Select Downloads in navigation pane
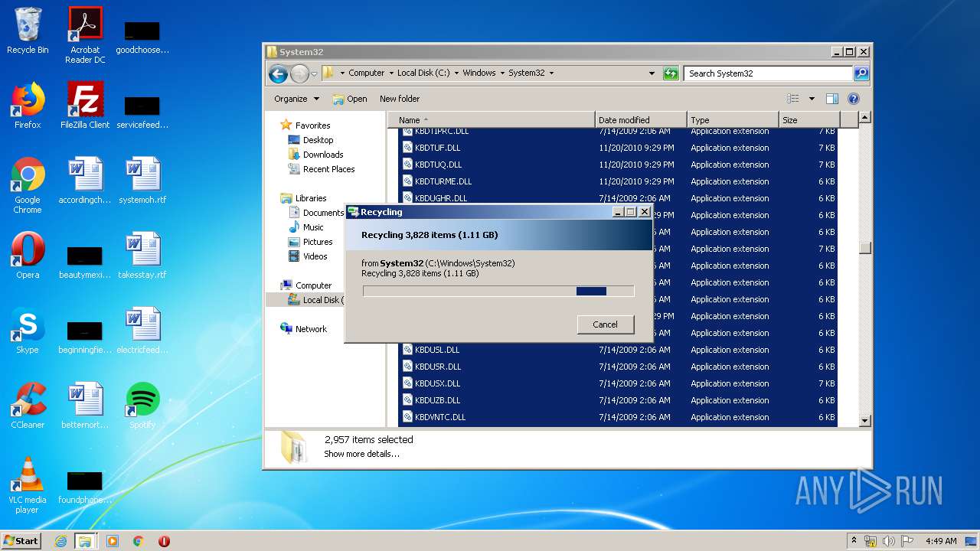The image size is (980, 551). pos(323,155)
